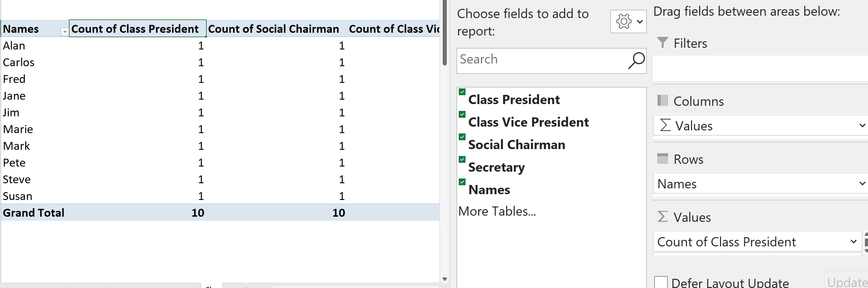This screenshot has height=288, width=868.
Task: Click the sigma icon beside Values area heading
Action: 662,217
